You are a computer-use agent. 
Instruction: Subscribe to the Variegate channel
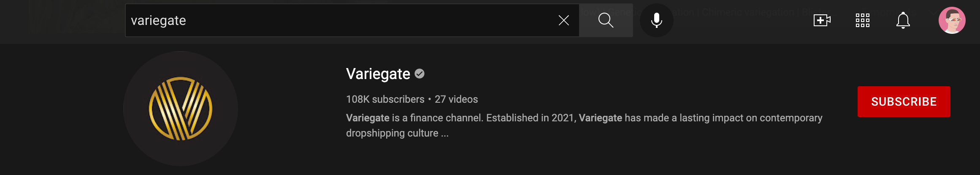tap(904, 102)
